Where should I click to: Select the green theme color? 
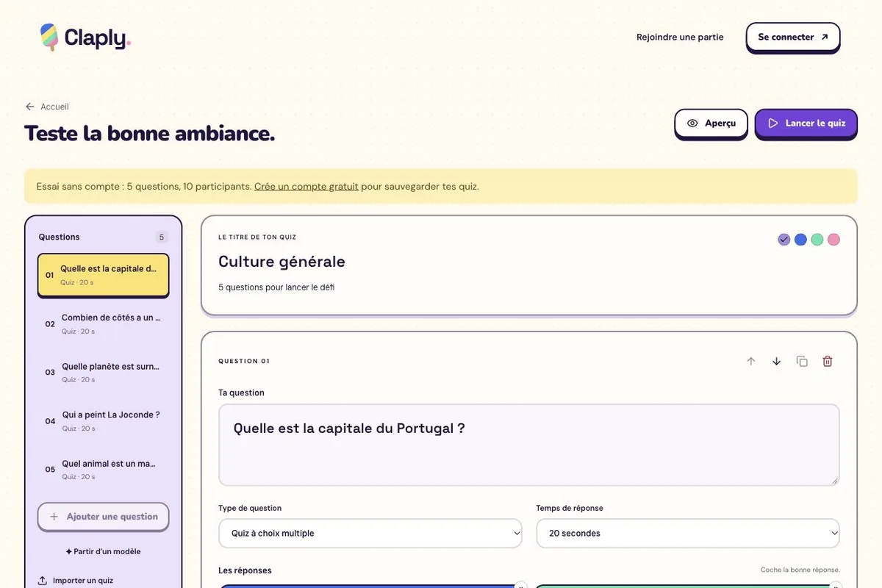coord(817,240)
